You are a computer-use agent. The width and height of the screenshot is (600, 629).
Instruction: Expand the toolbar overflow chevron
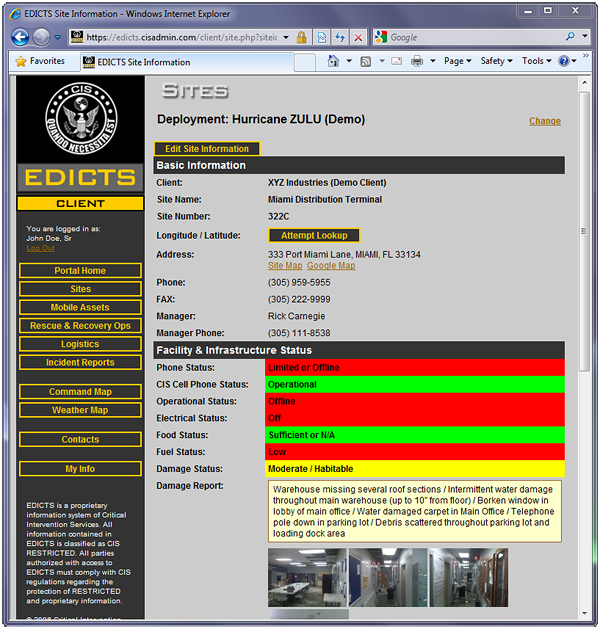[x=586, y=55]
